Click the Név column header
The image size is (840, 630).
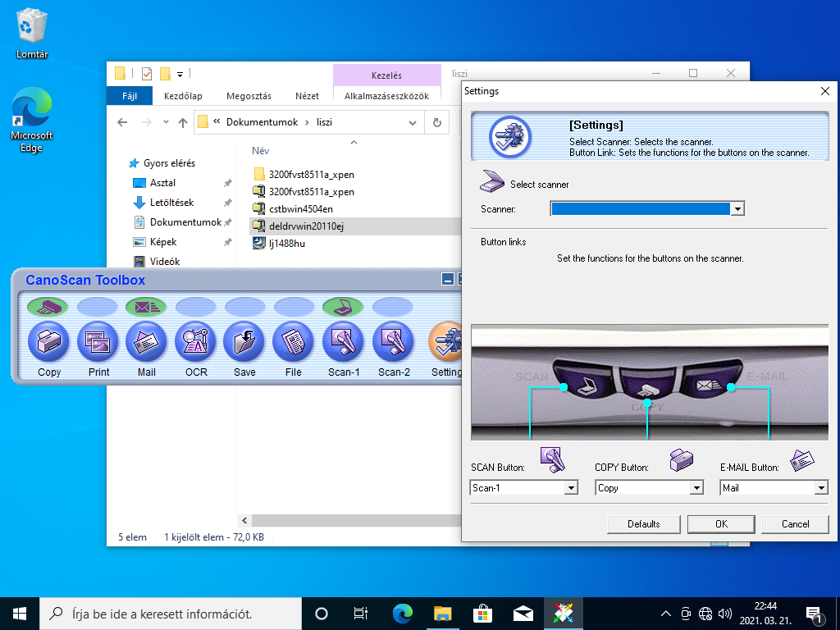tap(260, 151)
